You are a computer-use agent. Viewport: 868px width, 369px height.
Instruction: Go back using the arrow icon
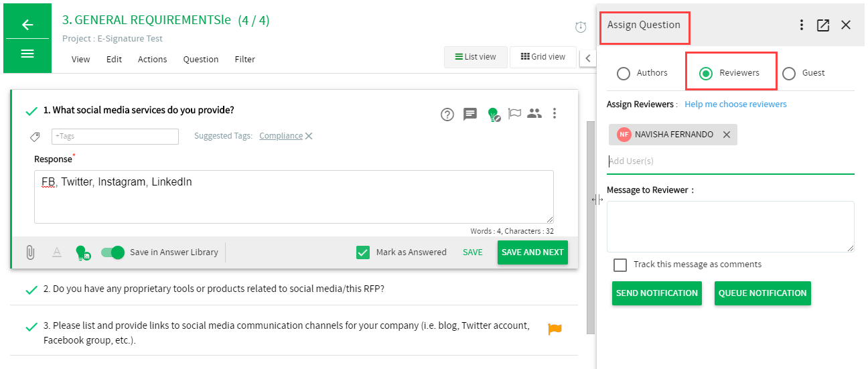pos(27,25)
